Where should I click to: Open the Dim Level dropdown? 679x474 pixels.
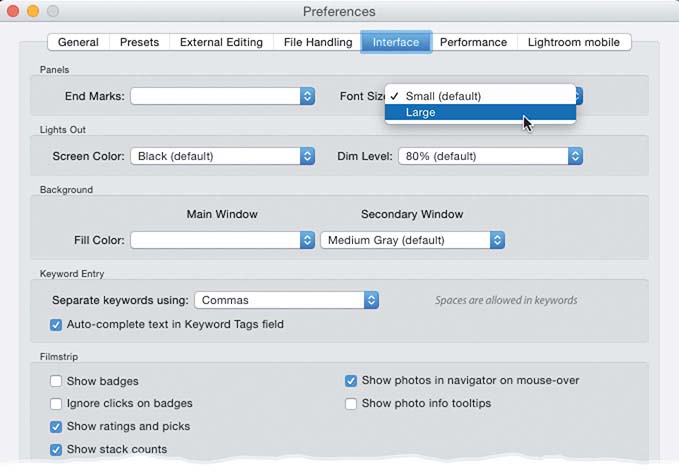tap(490, 156)
